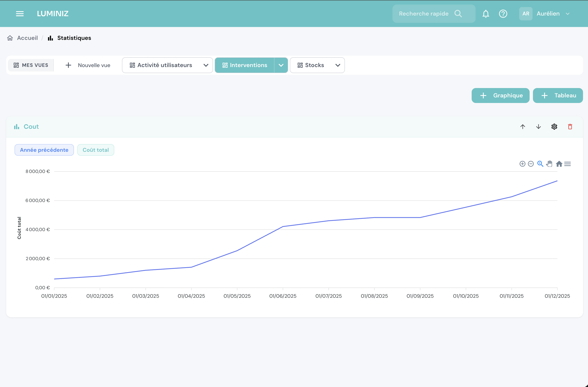The height and width of the screenshot is (387, 588).
Task: Add a new chart with the Graphique button
Action: pos(500,96)
